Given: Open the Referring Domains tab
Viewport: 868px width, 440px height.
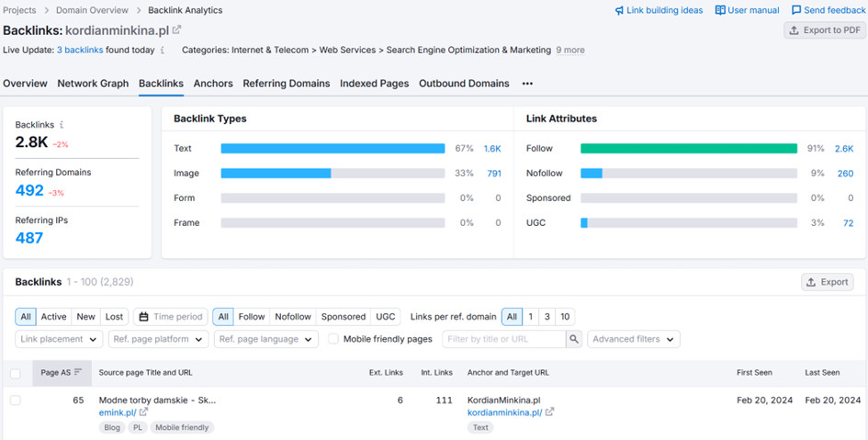Looking at the screenshot, I should (x=287, y=84).
